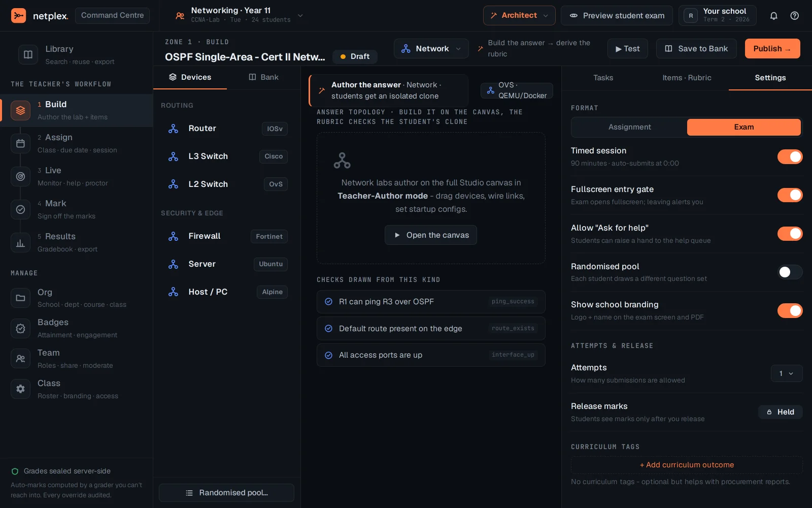812x508 pixels.
Task: Open the Attempts count dropdown
Action: pyautogui.click(x=787, y=373)
